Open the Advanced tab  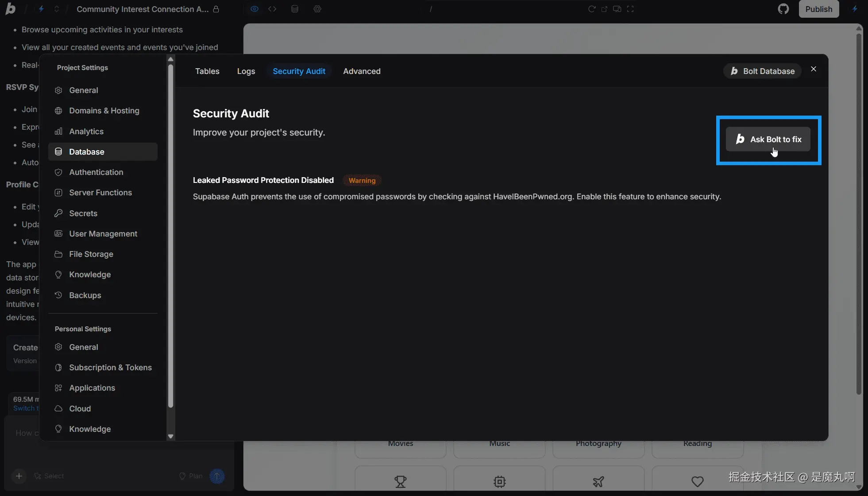pos(362,71)
